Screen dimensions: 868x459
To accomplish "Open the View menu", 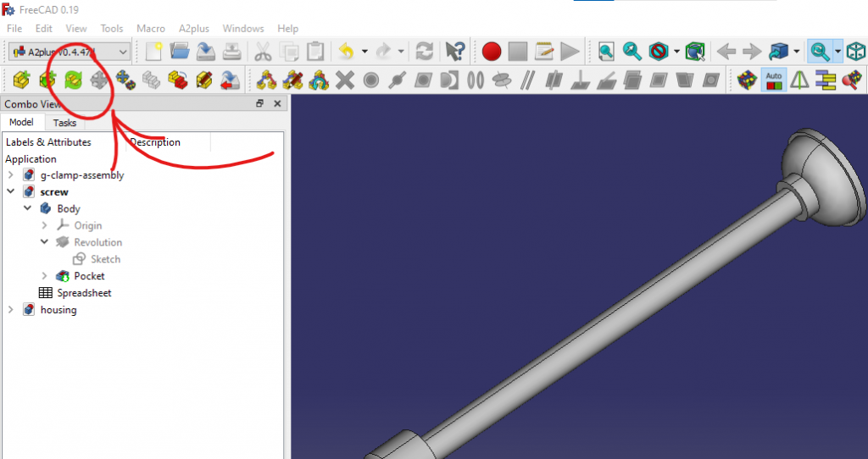I will tap(75, 28).
